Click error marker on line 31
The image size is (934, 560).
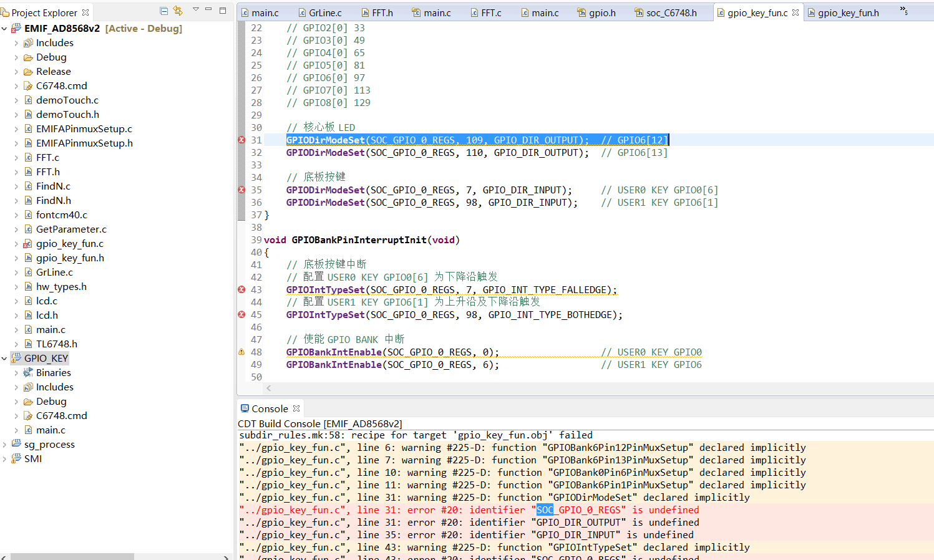pyautogui.click(x=241, y=140)
